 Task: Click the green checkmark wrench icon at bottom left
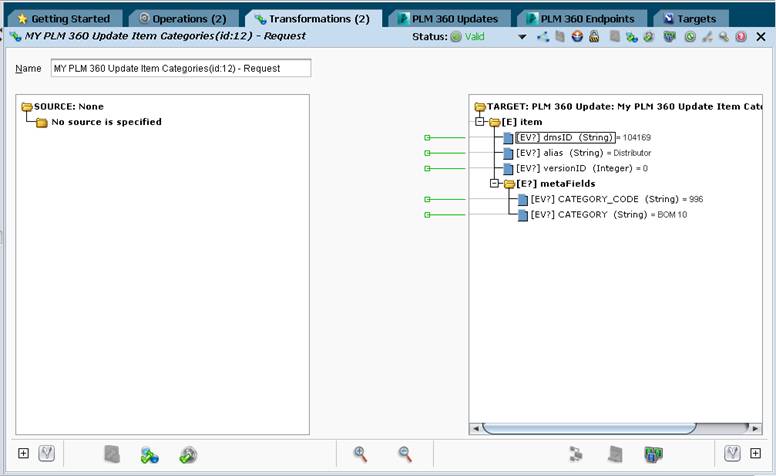(188, 454)
